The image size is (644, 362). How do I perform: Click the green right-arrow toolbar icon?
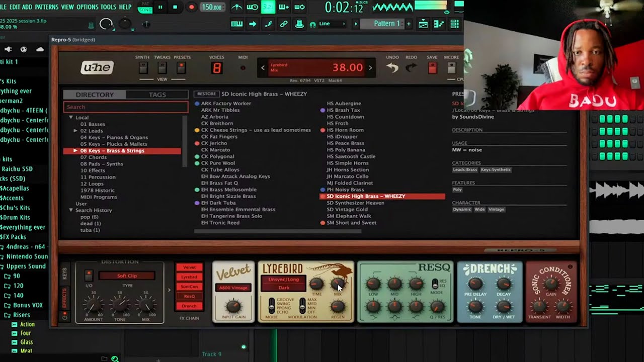click(253, 24)
